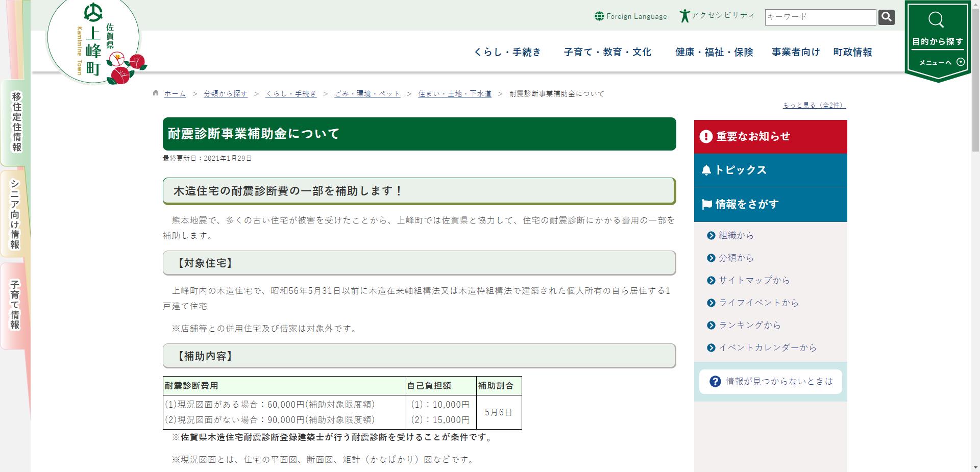Switch to the 子育て・教育・文化 section
This screenshot has width=980, height=472.
click(x=607, y=52)
